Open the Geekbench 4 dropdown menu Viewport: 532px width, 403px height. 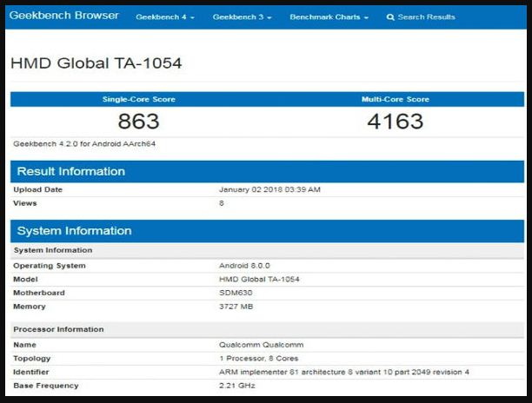tap(165, 17)
